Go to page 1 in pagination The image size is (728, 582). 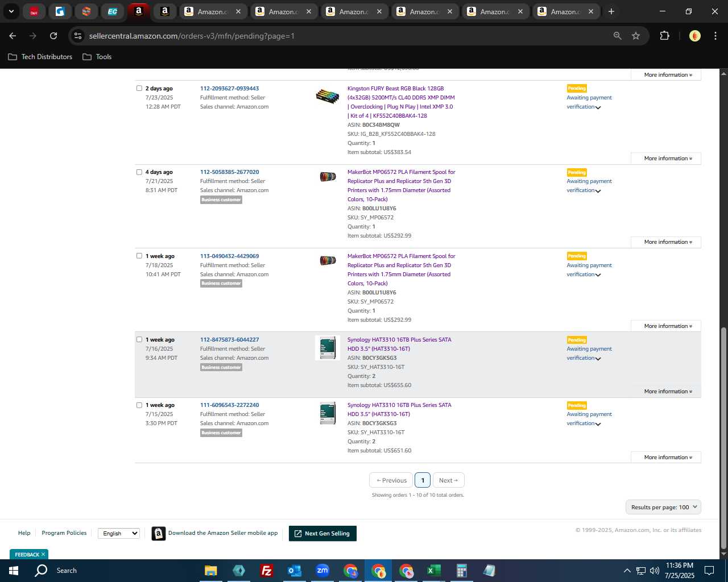click(x=423, y=480)
